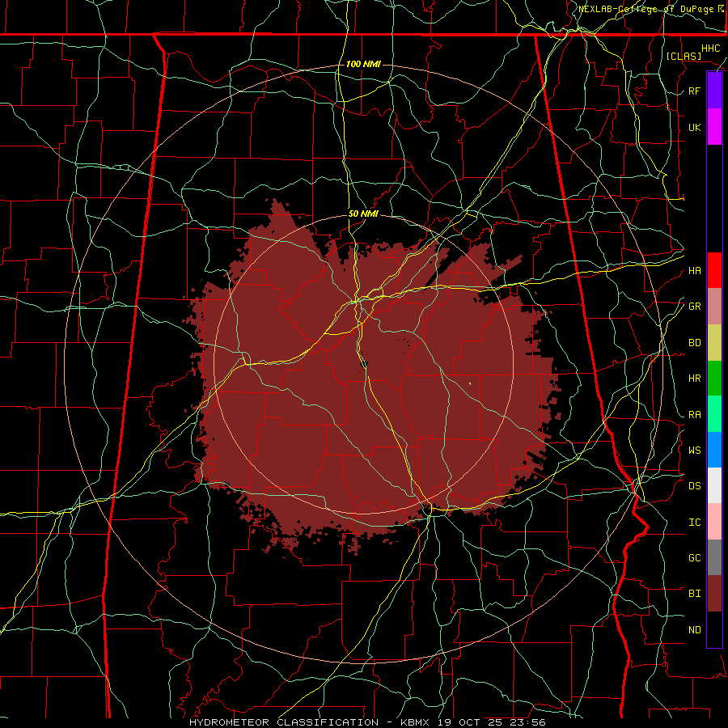Click the GC gray legend swatch
The width and height of the screenshot is (728, 728).
714,557
